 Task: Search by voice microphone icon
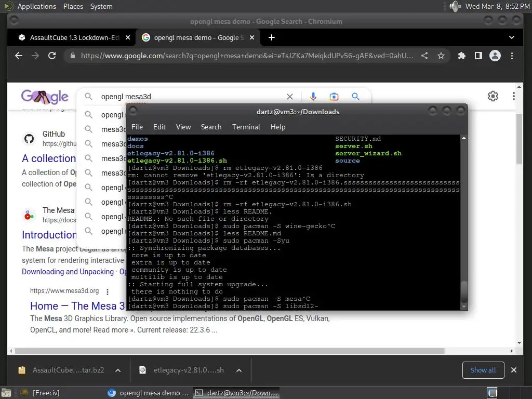(313, 97)
